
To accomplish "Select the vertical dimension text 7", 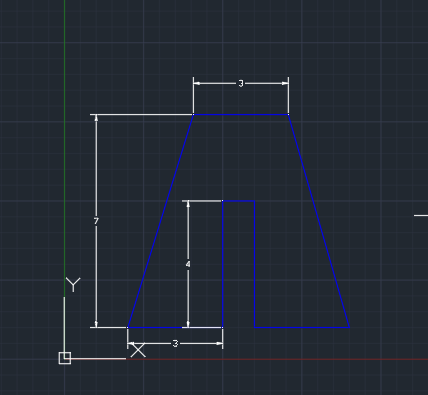I will tap(96, 221).
